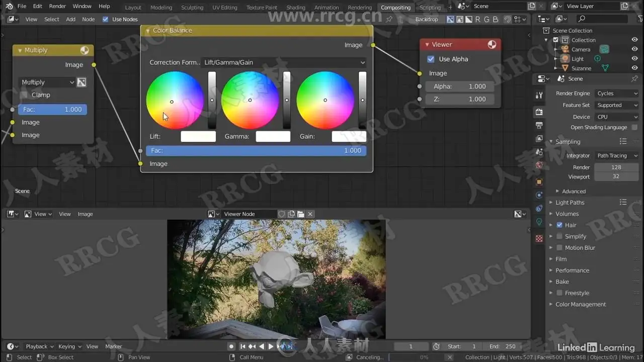Open the Render properties tab icon
The height and width of the screenshot is (362, 644).
[x=539, y=112]
